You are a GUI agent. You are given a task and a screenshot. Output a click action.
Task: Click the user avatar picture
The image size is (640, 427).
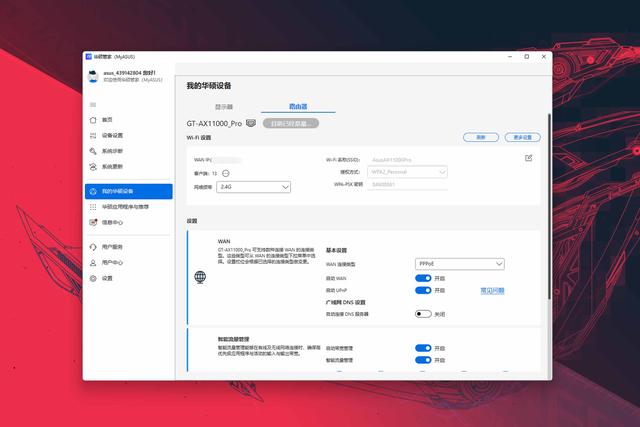[93, 76]
